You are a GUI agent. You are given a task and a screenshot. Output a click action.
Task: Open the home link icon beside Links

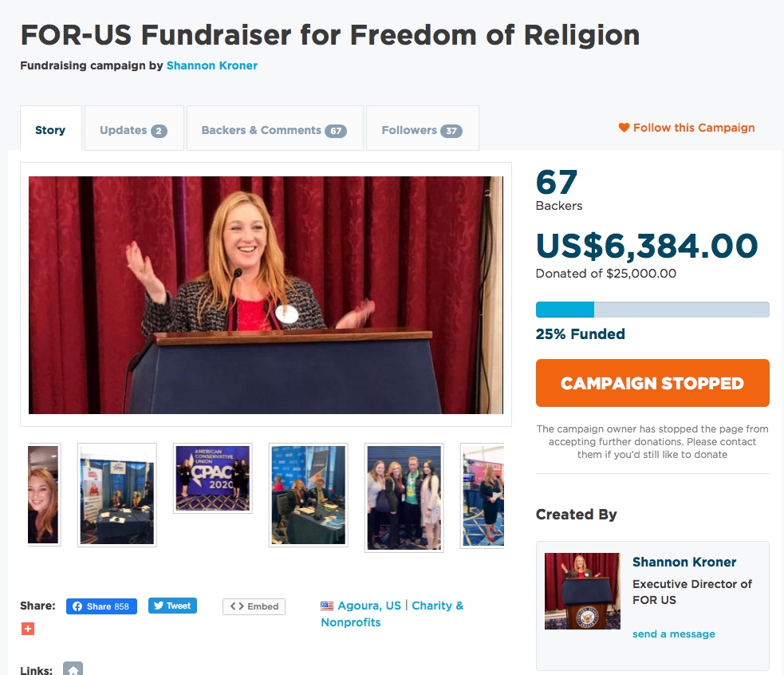[x=73, y=669]
